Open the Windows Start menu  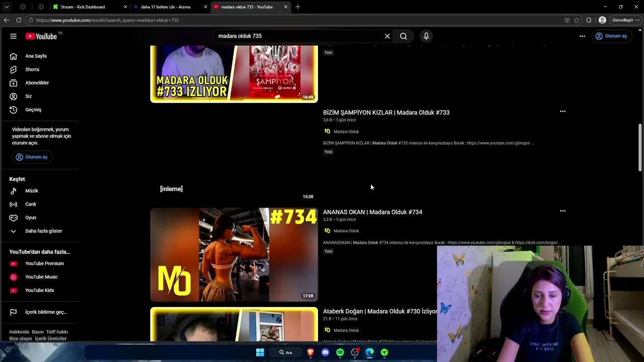pyautogui.click(x=260, y=352)
